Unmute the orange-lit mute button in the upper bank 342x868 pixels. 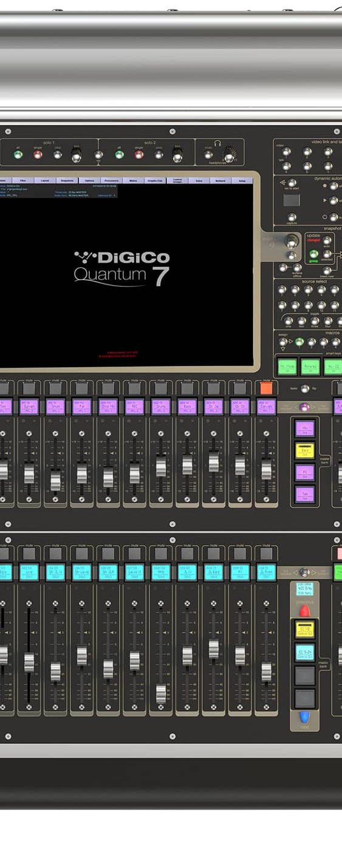pyautogui.click(x=266, y=388)
